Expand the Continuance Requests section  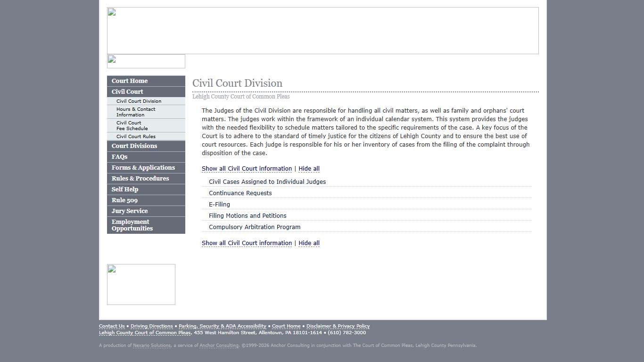[240, 193]
